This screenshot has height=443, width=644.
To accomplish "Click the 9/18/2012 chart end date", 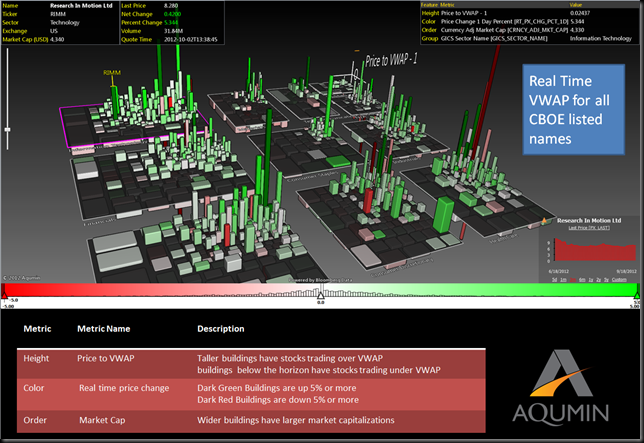I will pos(626,271).
